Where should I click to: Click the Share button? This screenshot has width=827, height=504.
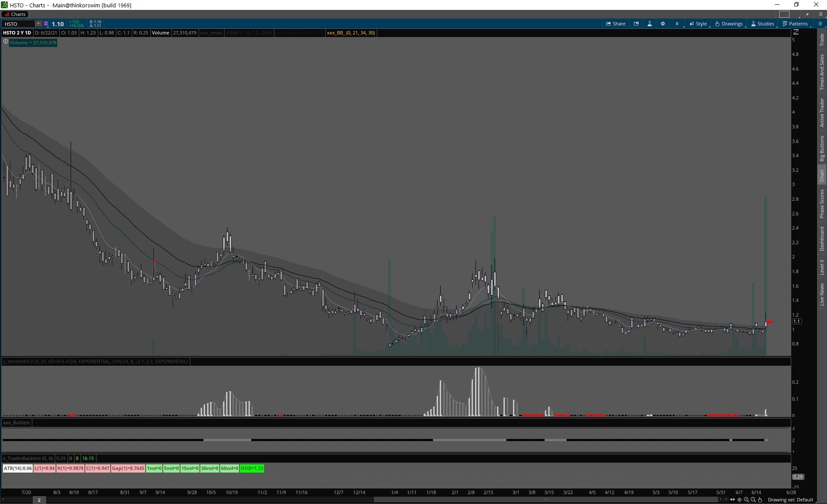coord(616,24)
